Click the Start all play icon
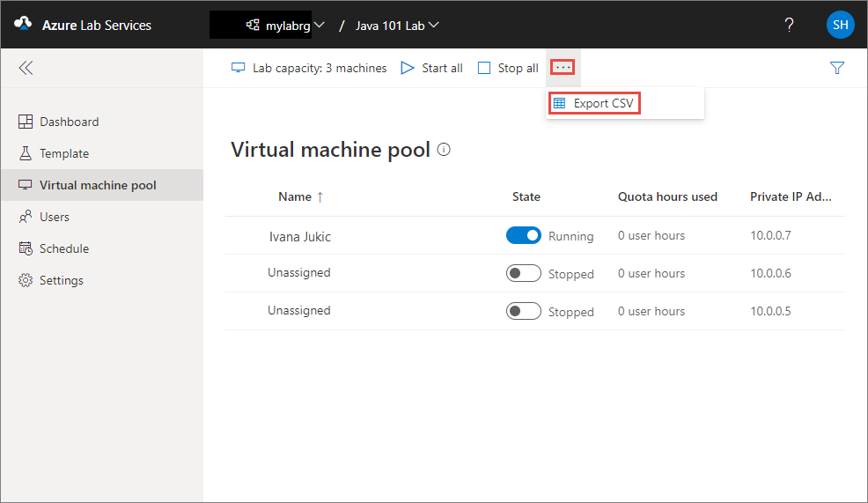Screen dimensions: 868x503 408,68
